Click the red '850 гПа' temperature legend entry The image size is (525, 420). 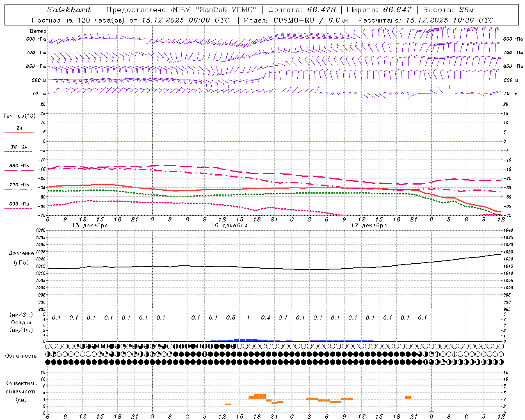19,168
